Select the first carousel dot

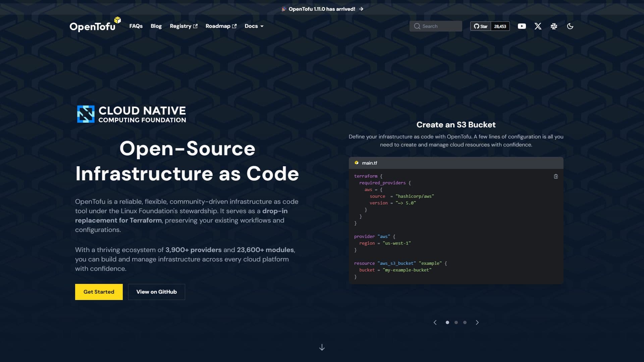point(447,322)
